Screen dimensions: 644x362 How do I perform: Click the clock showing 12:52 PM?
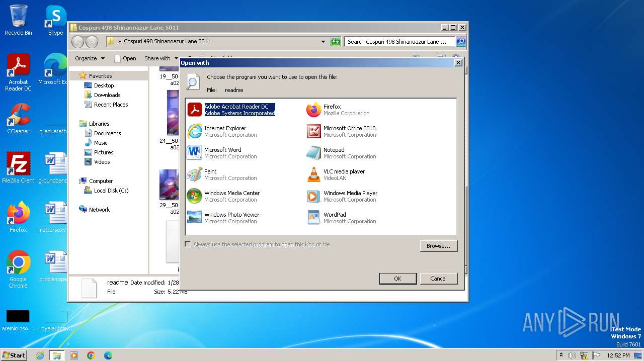618,355
